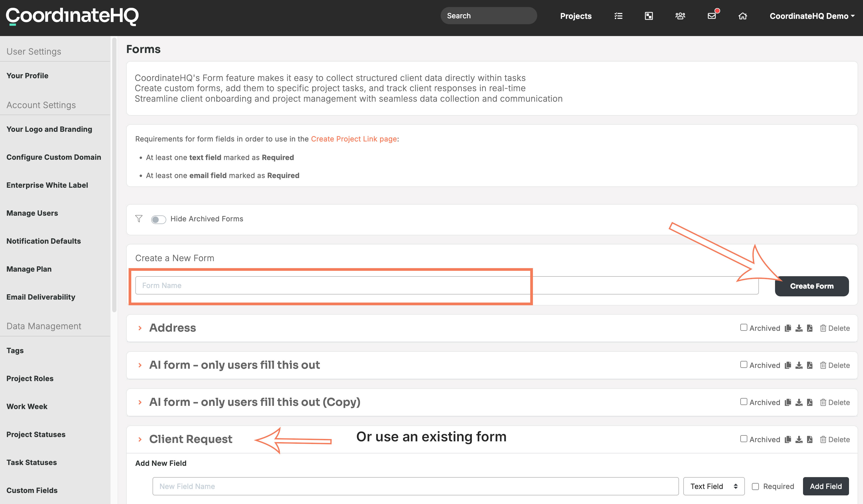Delete the Address form
This screenshot has width=863, height=504.
[835, 328]
